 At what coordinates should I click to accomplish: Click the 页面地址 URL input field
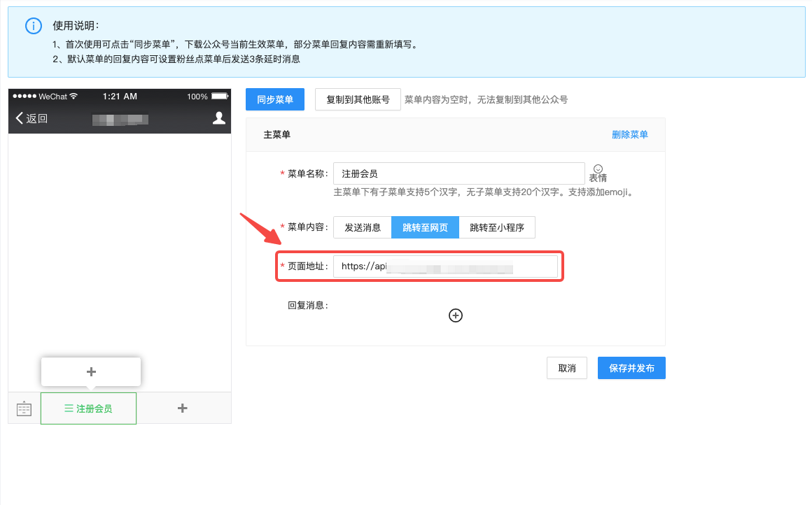click(446, 266)
